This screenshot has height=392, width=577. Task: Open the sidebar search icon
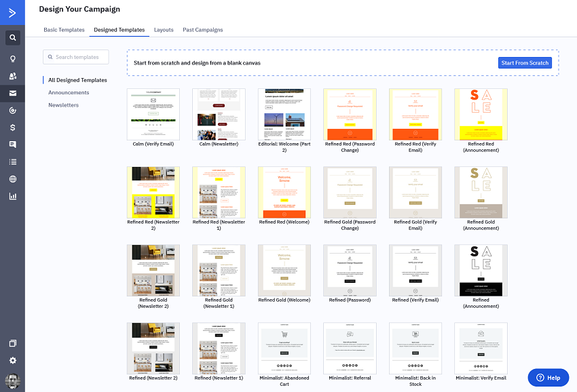coord(12,37)
